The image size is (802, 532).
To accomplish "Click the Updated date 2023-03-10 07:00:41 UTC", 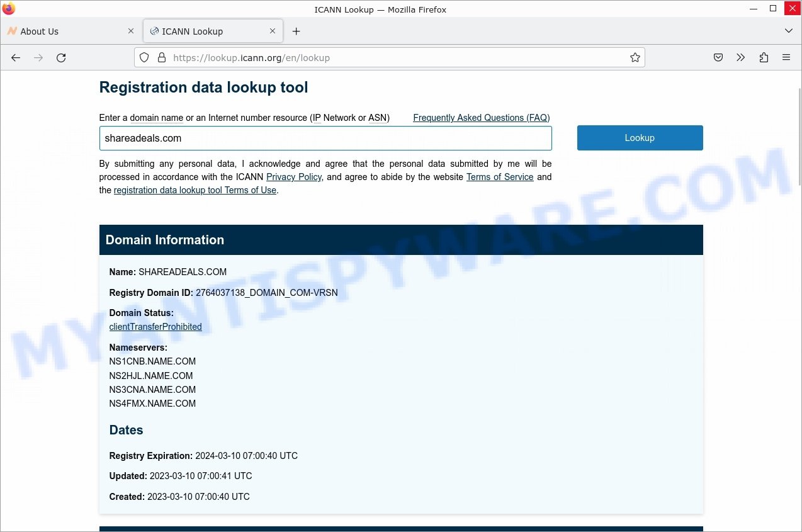I will [201, 476].
